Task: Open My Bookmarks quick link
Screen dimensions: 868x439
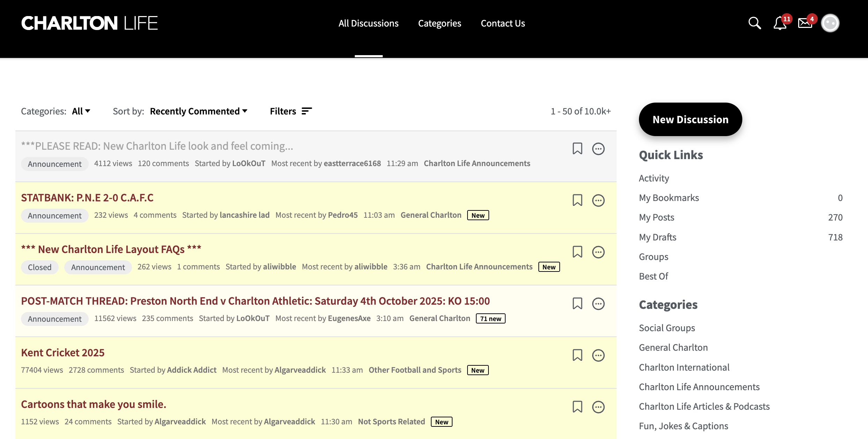Action: pyautogui.click(x=669, y=198)
